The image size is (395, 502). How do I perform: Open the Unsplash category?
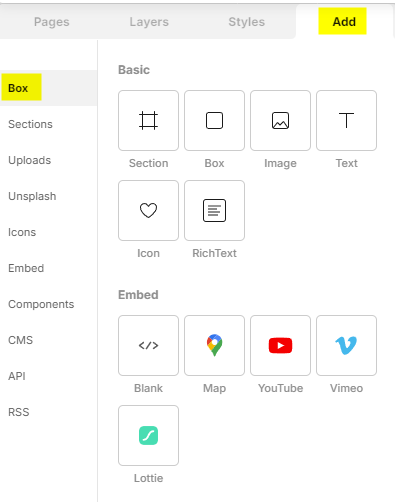tap(48, 196)
